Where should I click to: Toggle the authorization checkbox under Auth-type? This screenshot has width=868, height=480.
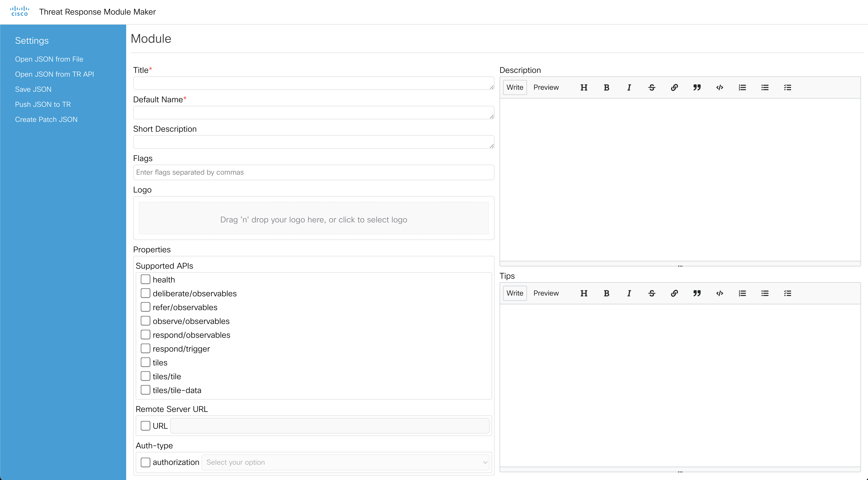[x=145, y=462]
